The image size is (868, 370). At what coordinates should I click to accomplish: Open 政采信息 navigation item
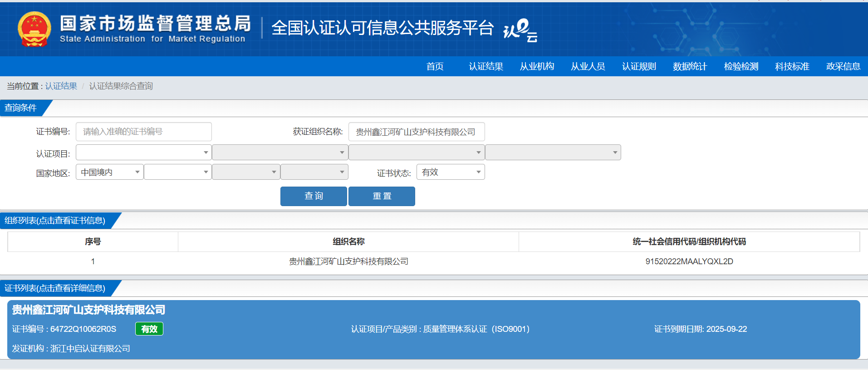(843, 66)
